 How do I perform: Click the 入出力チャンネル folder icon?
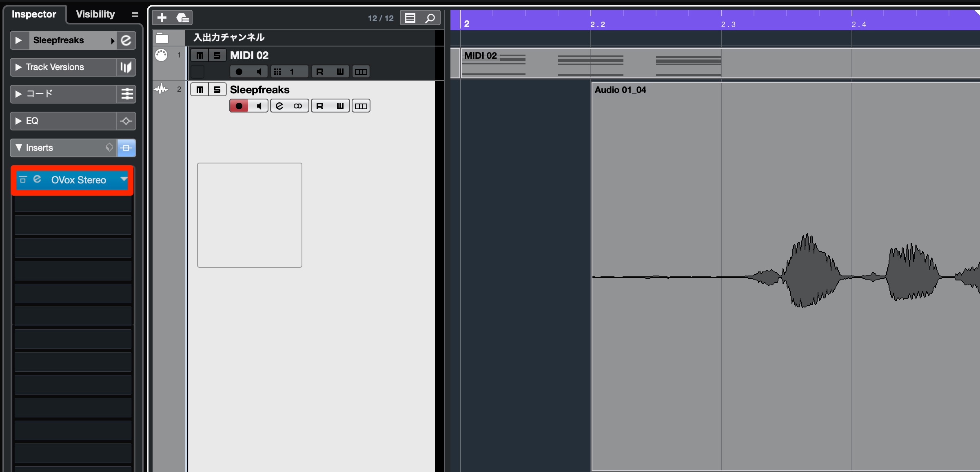click(x=162, y=38)
